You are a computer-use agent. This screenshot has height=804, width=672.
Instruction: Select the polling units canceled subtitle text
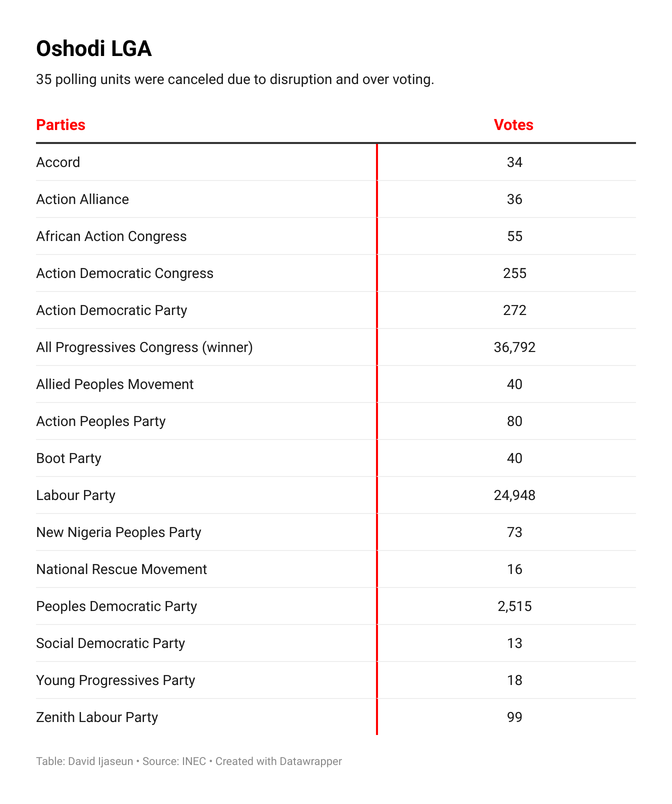coord(235,79)
